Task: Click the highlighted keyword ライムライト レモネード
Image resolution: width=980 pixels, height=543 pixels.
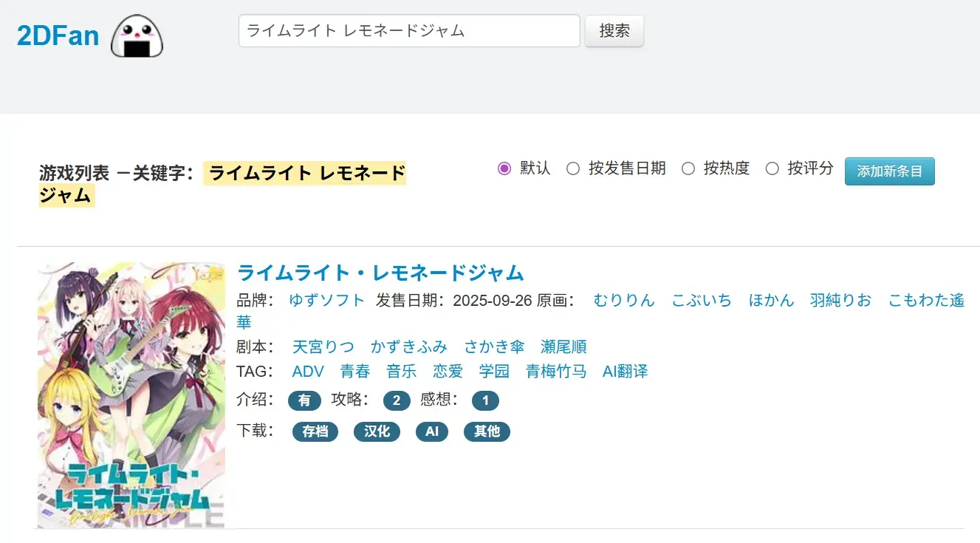Action: click(306, 173)
